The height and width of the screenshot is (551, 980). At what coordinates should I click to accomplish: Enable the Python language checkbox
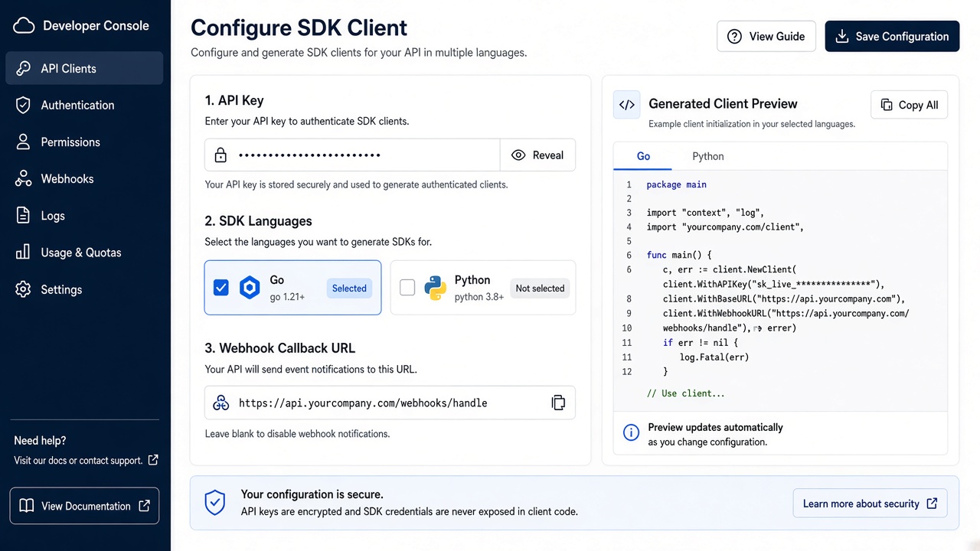(x=407, y=288)
